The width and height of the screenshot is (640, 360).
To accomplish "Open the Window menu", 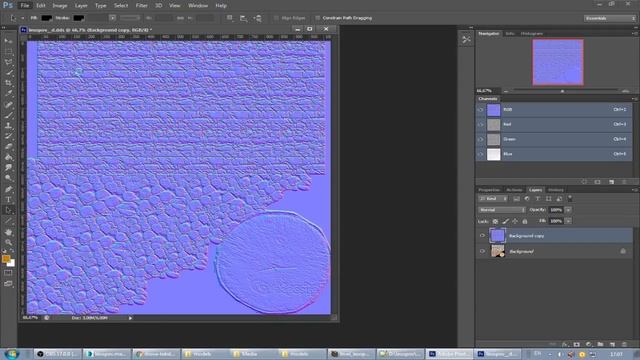I will [x=198, y=6].
